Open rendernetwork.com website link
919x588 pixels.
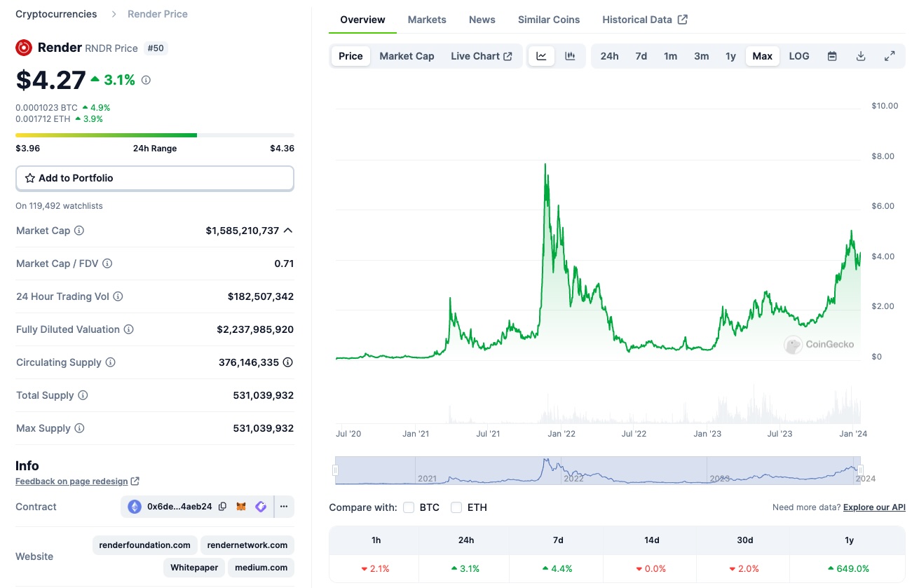tap(247, 545)
